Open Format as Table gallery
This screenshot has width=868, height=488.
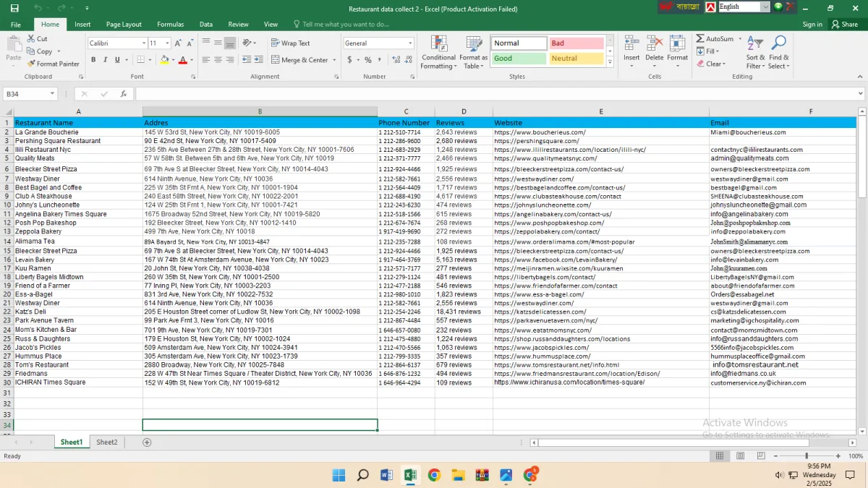[x=474, y=53]
